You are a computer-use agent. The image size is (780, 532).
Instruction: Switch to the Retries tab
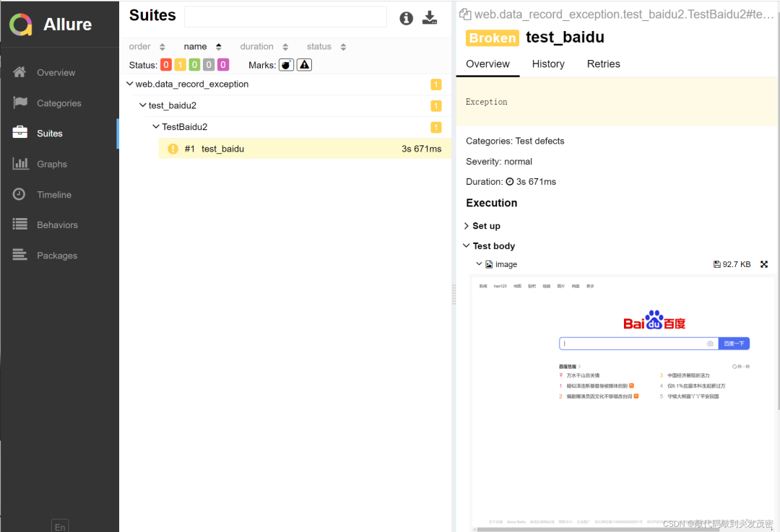[x=603, y=64]
